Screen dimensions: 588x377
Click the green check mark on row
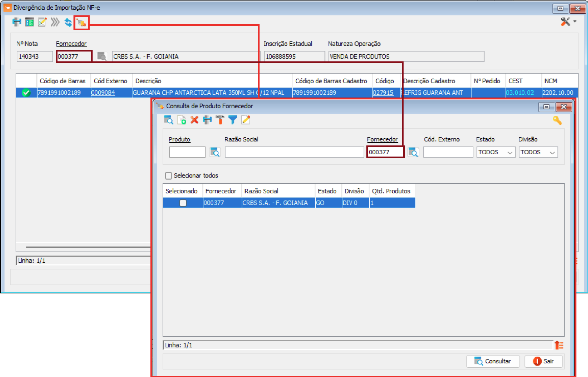[26, 93]
